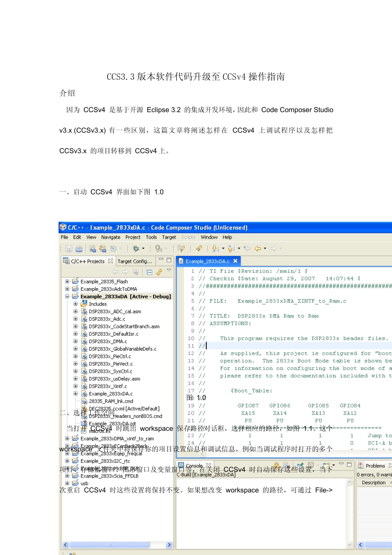Select DSP2833x_SysCtrl.c file
The image size is (392, 555).
point(111,371)
